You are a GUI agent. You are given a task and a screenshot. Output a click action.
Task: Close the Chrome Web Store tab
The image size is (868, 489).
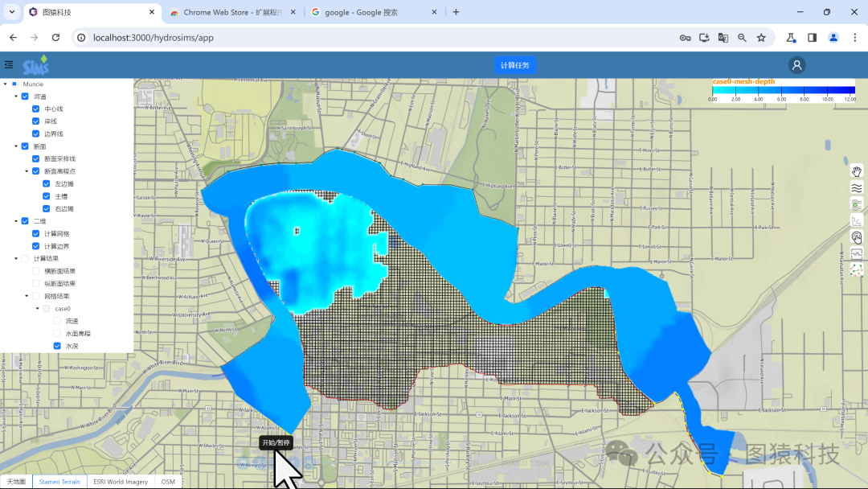point(293,11)
